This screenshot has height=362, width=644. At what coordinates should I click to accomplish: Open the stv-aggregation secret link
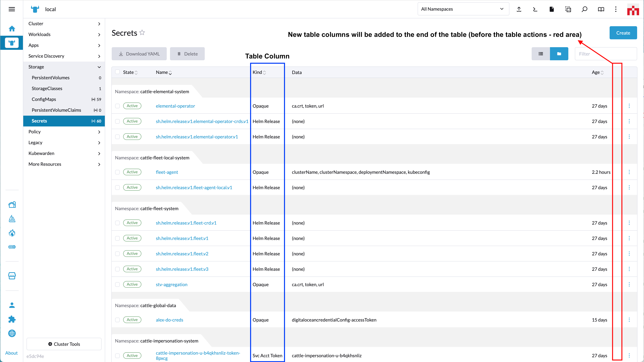tap(171, 285)
